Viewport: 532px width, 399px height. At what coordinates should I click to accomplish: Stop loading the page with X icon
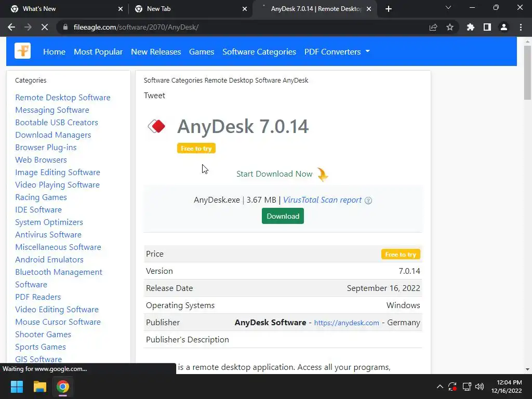[45, 27]
